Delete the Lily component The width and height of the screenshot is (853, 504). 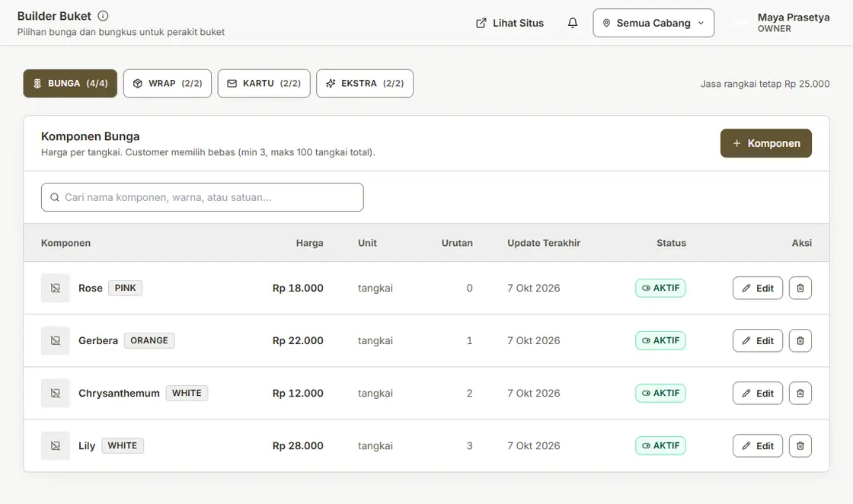point(800,446)
